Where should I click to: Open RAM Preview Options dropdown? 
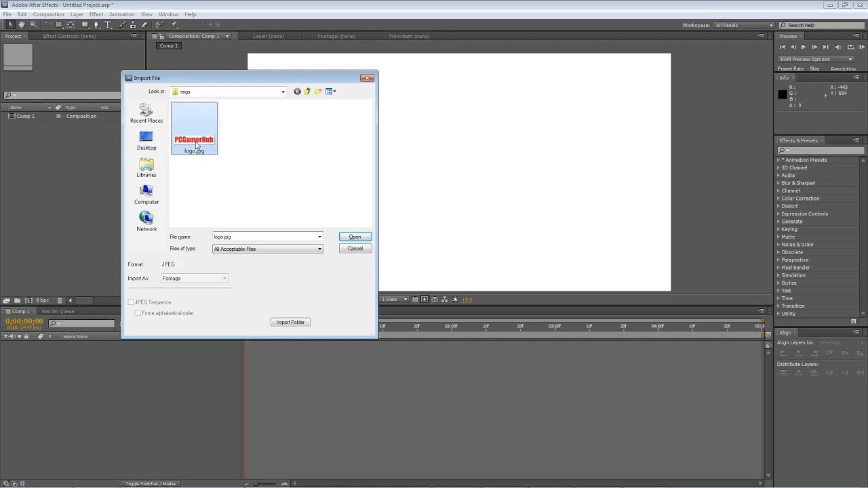click(816, 59)
